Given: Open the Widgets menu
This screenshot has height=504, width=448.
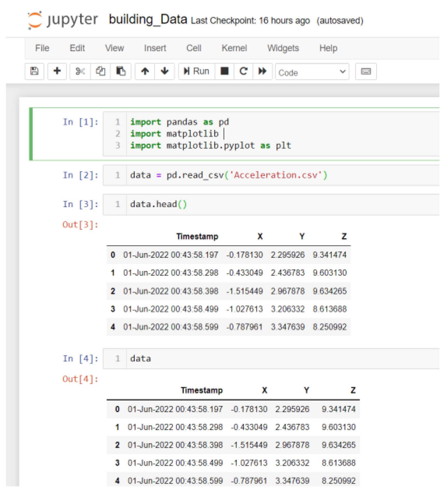Looking at the screenshot, I should 283,48.
